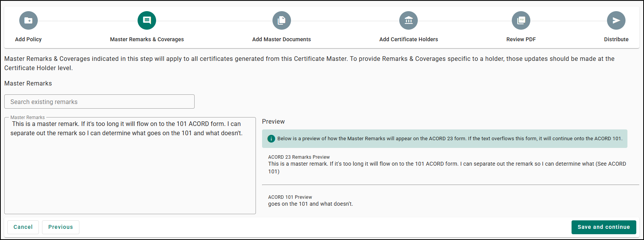Click the banner text 'Below is a preview'
The height and width of the screenshot is (240, 644).
(x=450, y=139)
